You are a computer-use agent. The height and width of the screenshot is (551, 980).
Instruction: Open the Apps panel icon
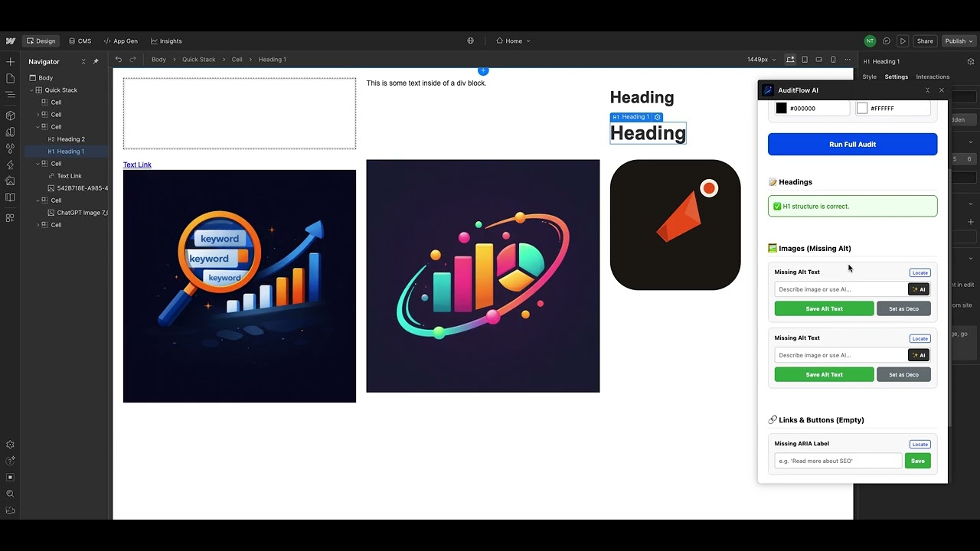click(10, 218)
